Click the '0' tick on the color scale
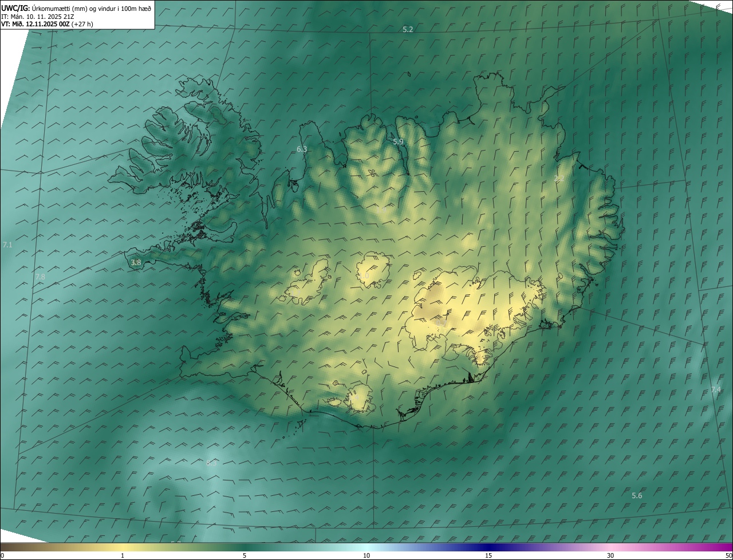This screenshot has height=560, width=733. click(2, 555)
